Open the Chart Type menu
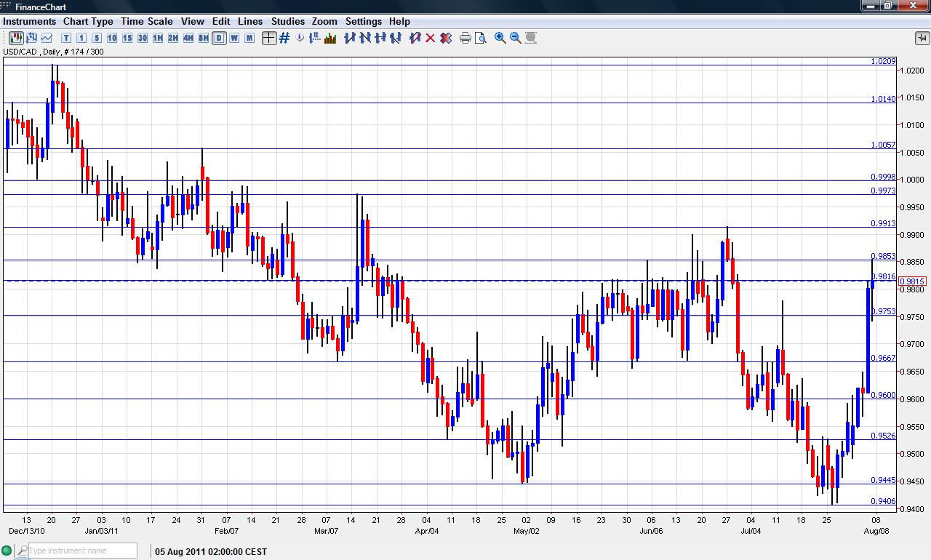 tap(88, 21)
